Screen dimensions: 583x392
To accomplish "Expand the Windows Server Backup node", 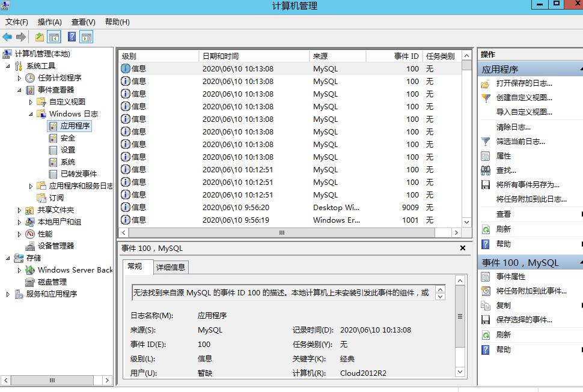I will point(19,270).
